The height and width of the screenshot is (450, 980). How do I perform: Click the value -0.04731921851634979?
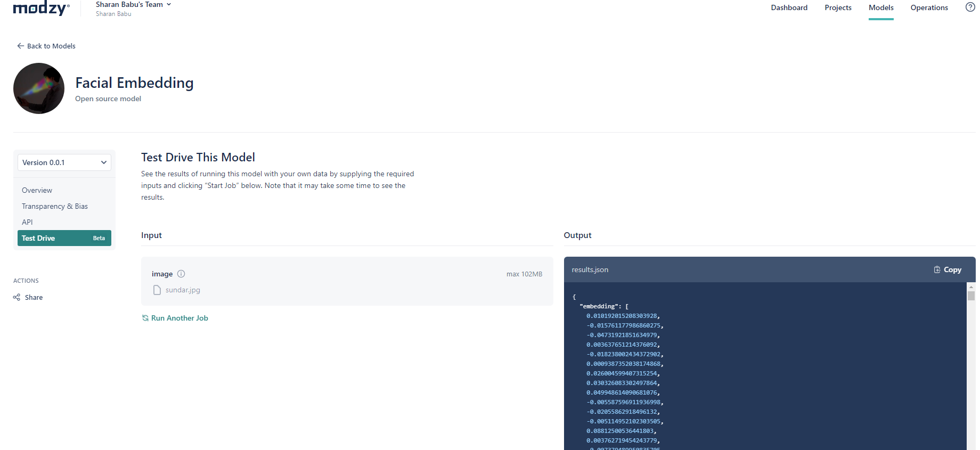tap(622, 335)
